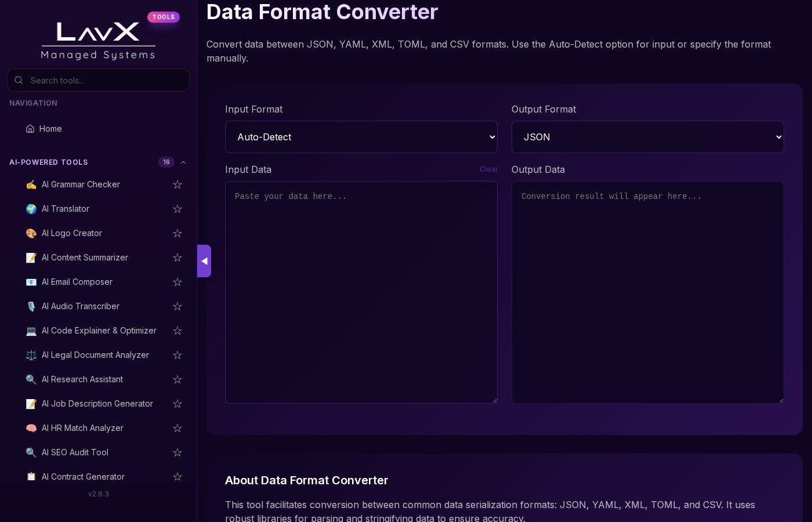This screenshot has width=812, height=522.
Task: Click the AI Logo Creator palette icon
Action: [31, 233]
